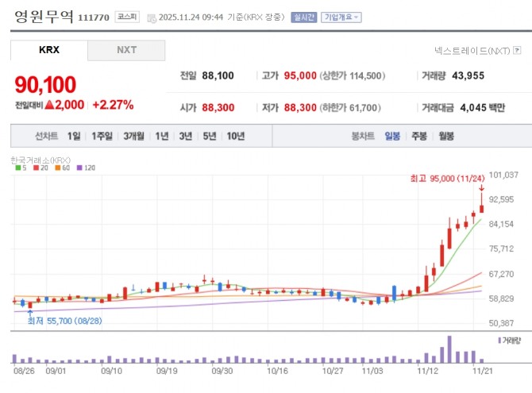Click the 봉차트 label

pyautogui.click(x=363, y=136)
